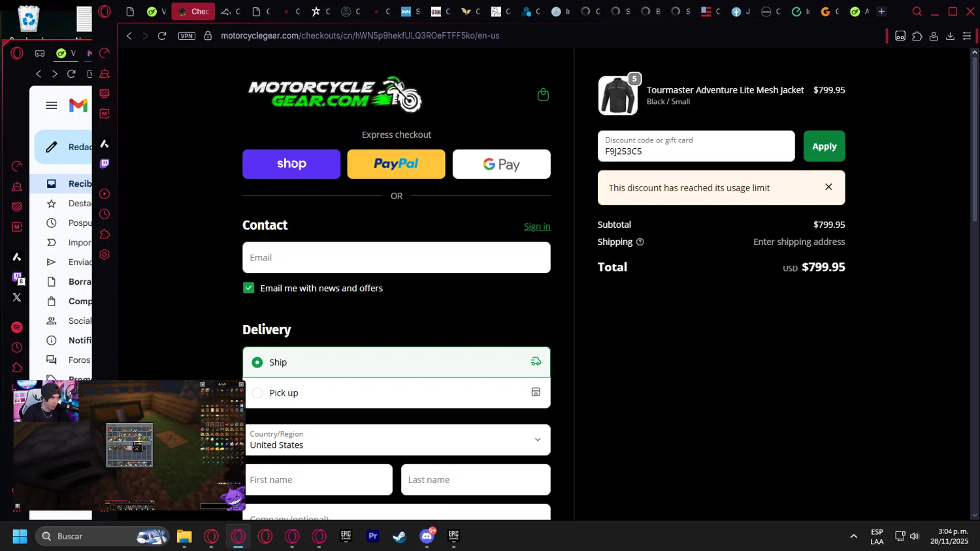Open History clock in the front Opera sidebar
The width and height of the screenshot is (980, 551).
click(105, 214)
